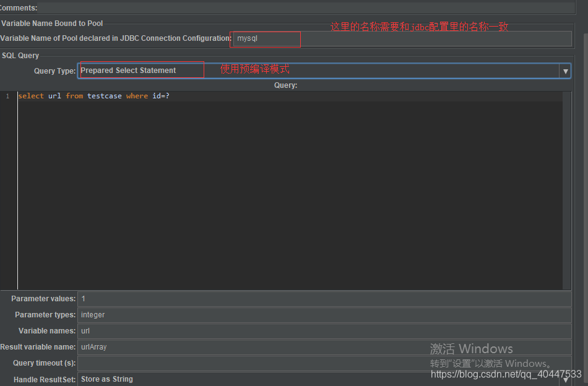Select the Prepared Select Statement combo box

[324, 71]
